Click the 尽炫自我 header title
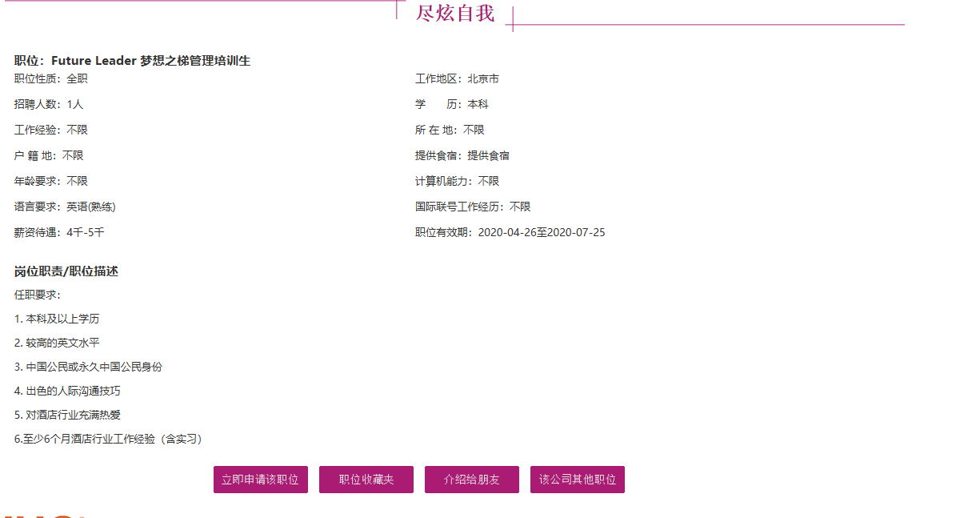The image size is (980, 518). 455,14
